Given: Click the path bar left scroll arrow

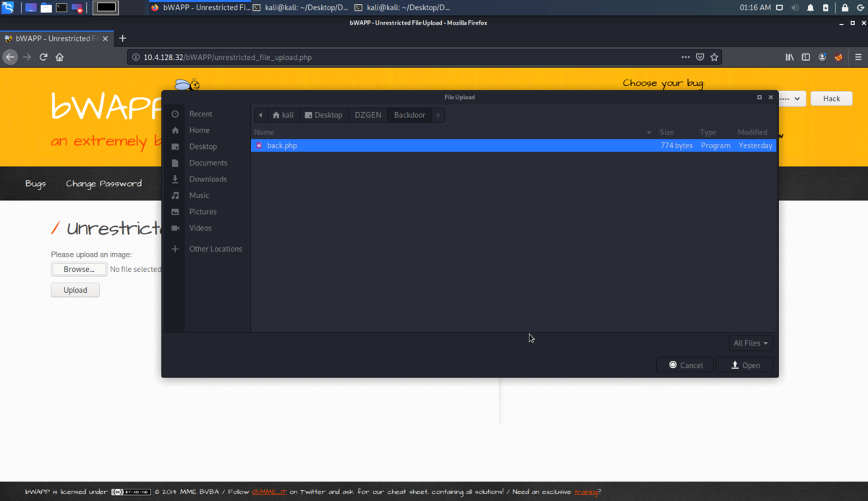Looking at the screenshot, I should pos(260,115).
